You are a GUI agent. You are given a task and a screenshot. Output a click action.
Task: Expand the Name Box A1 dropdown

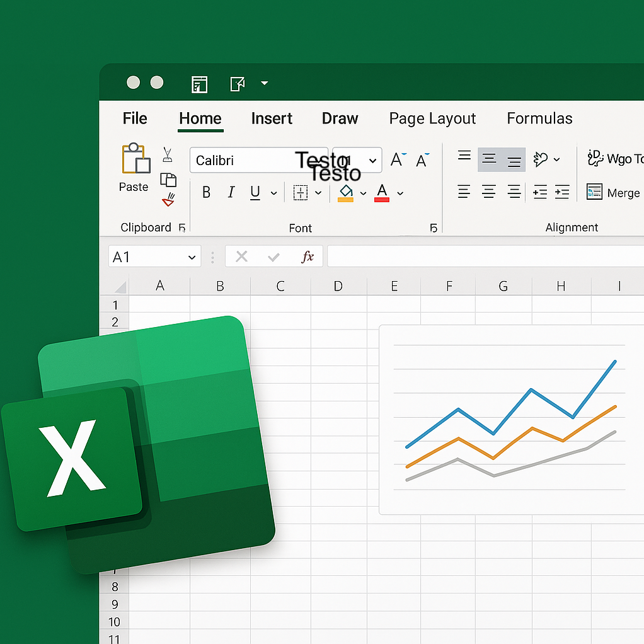tap(192, 257)
